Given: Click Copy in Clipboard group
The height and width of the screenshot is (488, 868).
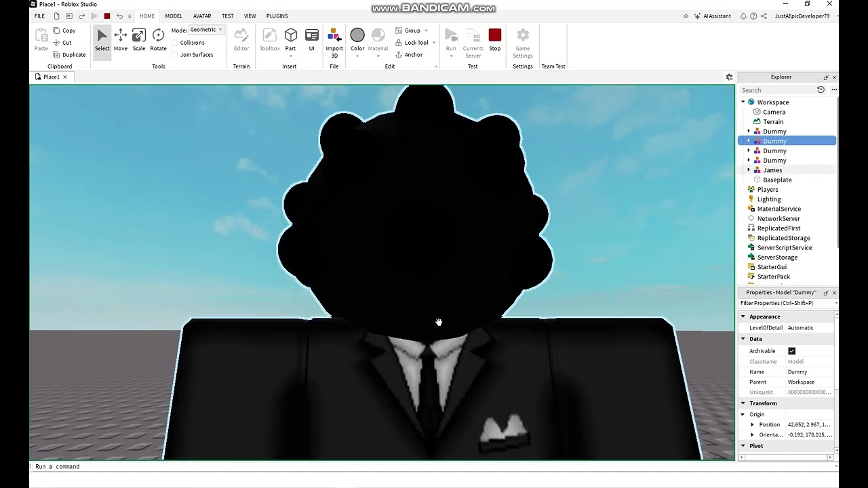Looking at the screenshot, I should [64, 30].
